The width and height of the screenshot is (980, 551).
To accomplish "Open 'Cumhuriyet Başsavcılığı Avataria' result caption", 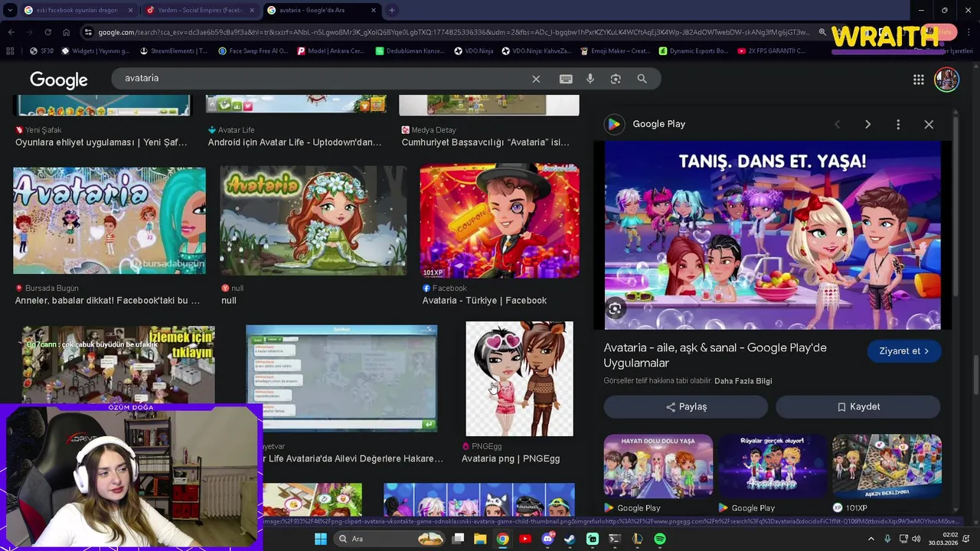I will (485, 142).
